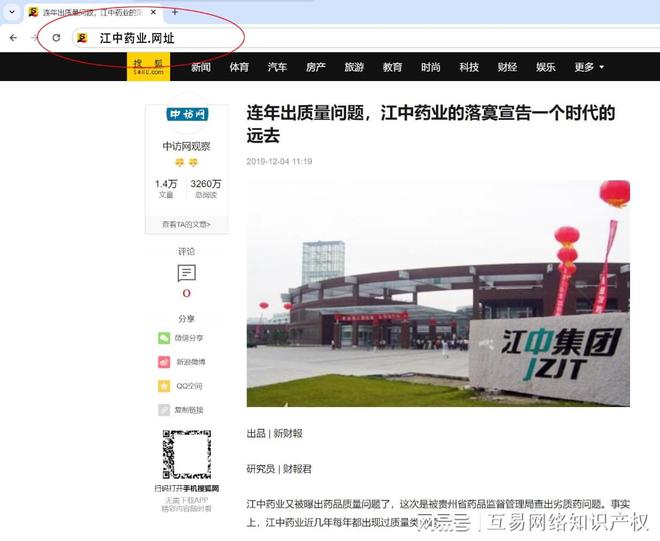Select the Sohu article browser tab

pos(93,12)
